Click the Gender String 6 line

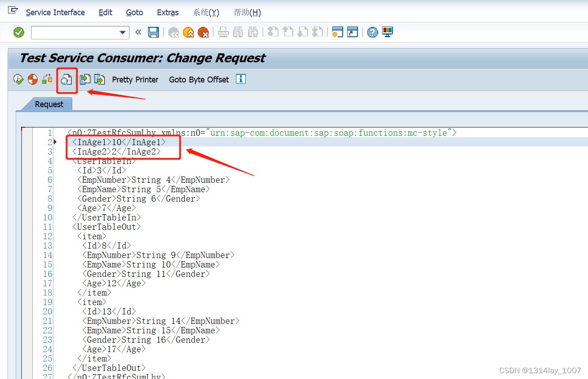pos(139,198)
